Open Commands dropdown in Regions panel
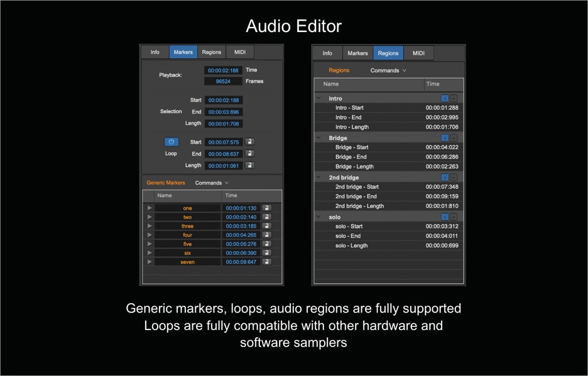The width and height of the screenshot is (588, 376). tap(388, 70)
